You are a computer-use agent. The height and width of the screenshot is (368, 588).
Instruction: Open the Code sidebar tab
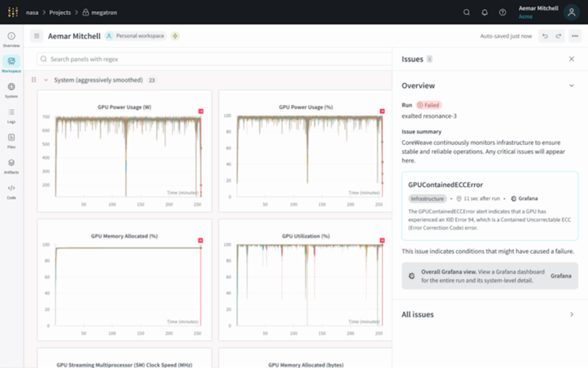click(11, 191)
